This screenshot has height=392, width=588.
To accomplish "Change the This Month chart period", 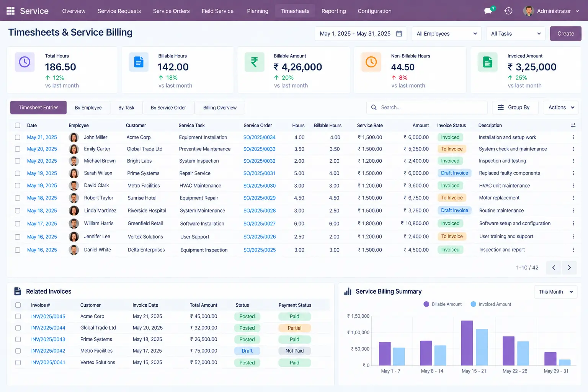I will 555,292.
